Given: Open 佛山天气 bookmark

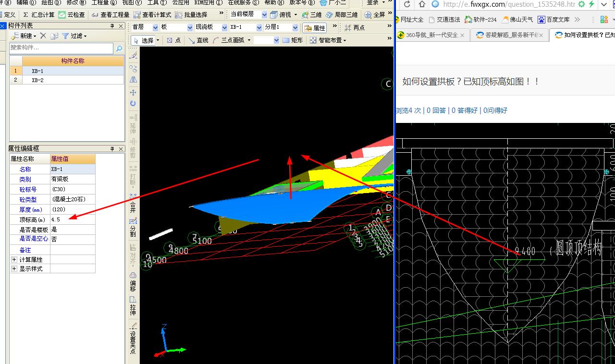Looking at the screenshot, I should pos(518,20).
